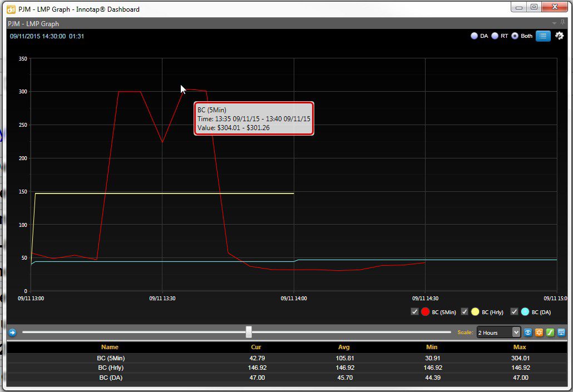
Task: Select the BC (DA) table row name
Action: (111, 378)
